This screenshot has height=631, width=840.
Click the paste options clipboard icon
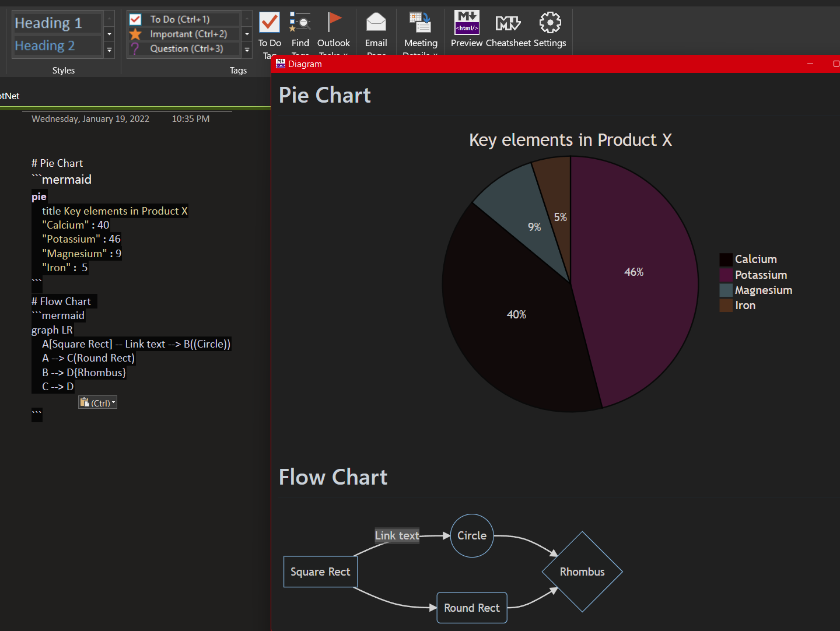(x=85, y=402)
